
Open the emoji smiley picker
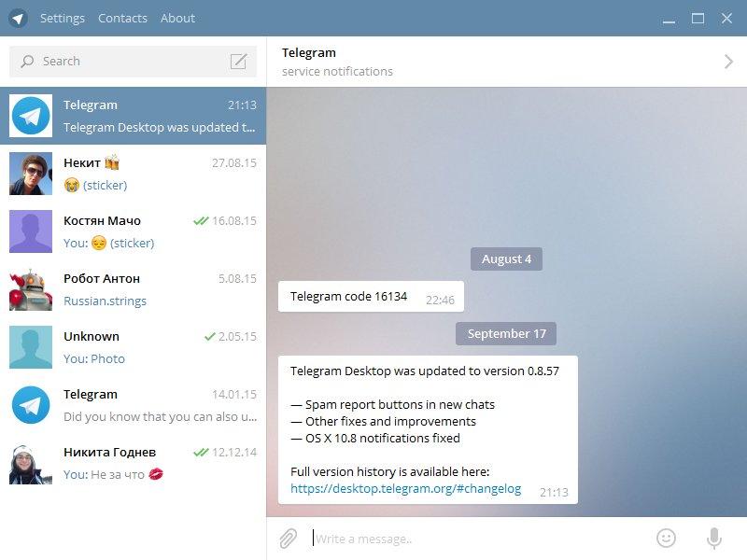point(666,539)
